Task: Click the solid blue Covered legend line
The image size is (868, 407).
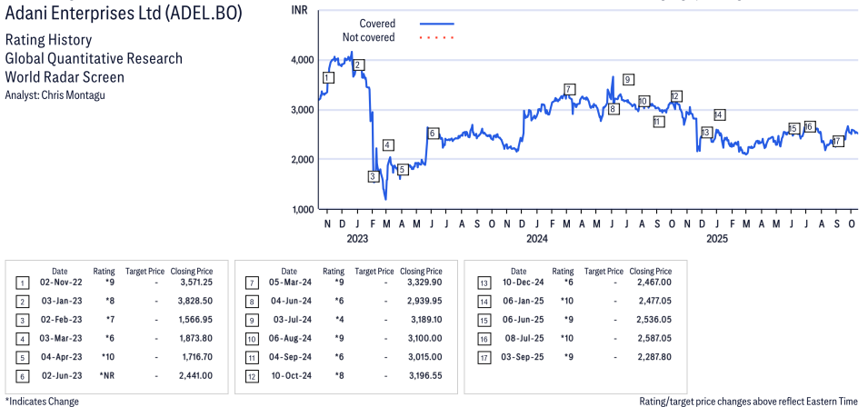Action: [437, 23]
